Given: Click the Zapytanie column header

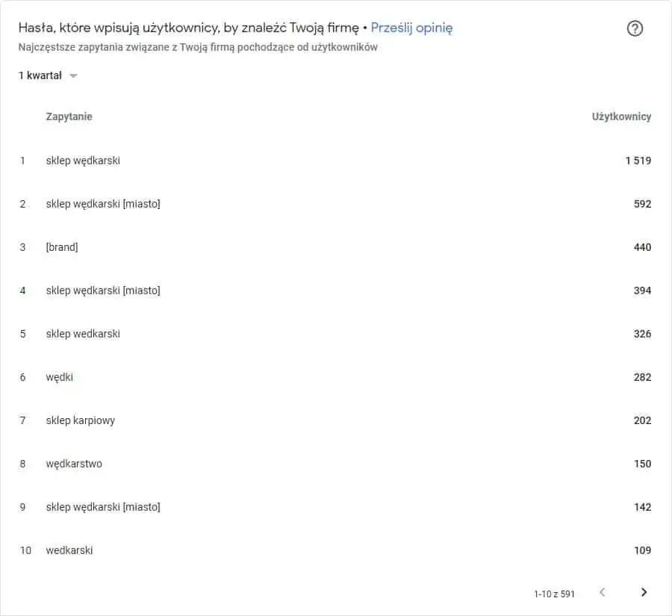Looking at the screenshot, I should pos(69,116).
